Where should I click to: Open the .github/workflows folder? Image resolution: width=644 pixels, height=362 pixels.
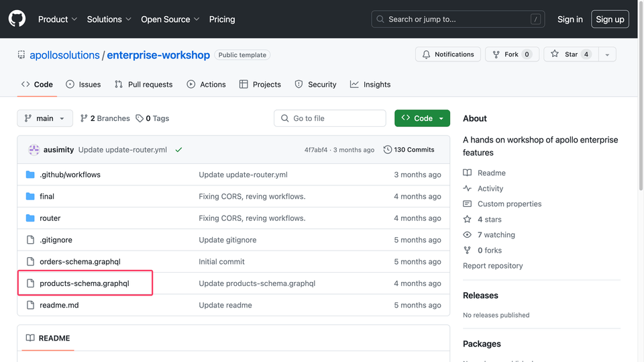pos(70,175)
